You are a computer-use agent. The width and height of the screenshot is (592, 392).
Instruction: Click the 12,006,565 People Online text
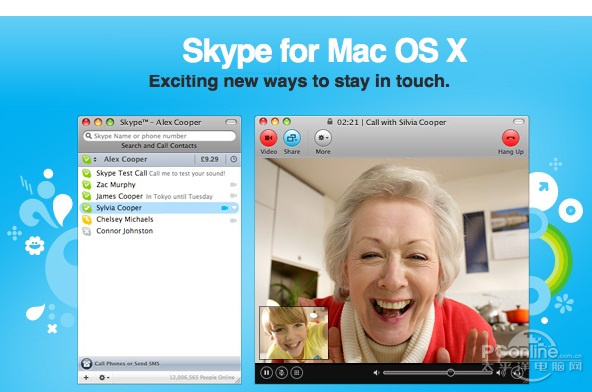point(202,378)
